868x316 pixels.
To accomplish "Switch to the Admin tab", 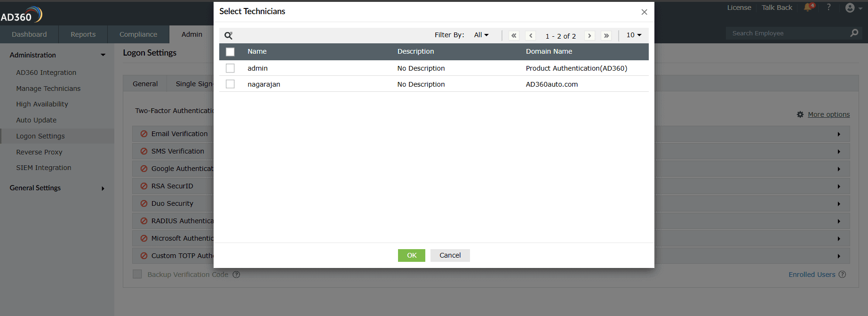I will (192, 34).
